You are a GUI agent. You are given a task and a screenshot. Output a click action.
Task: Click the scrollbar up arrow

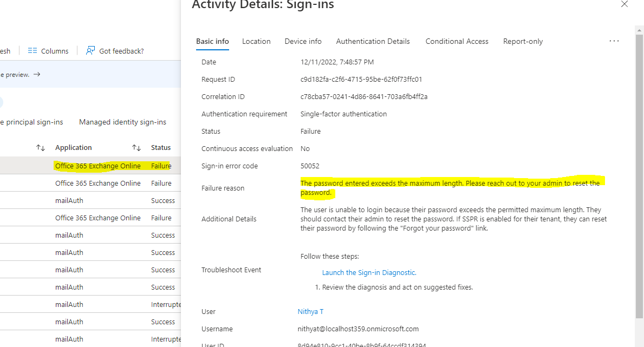coord(639,30)
